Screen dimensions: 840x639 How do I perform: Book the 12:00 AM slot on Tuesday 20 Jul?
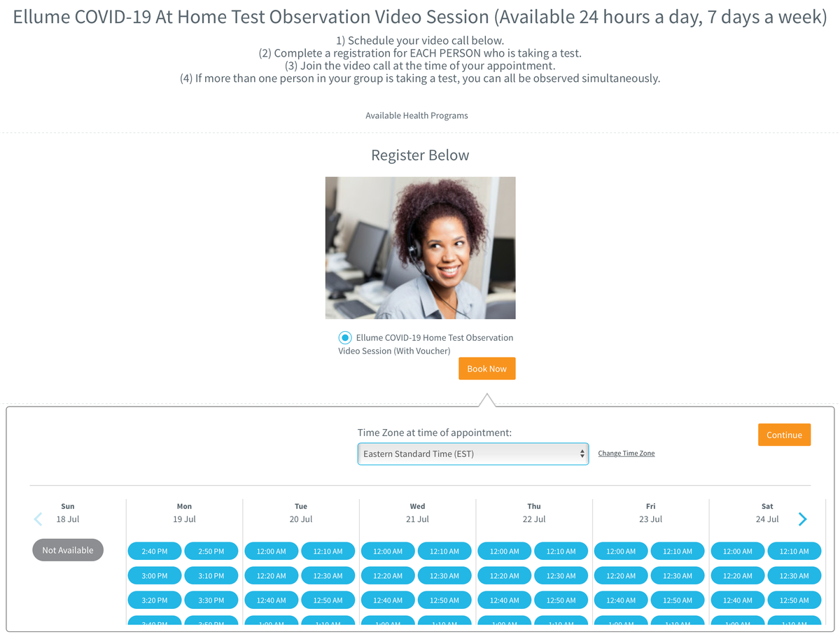tap(271, 551)
